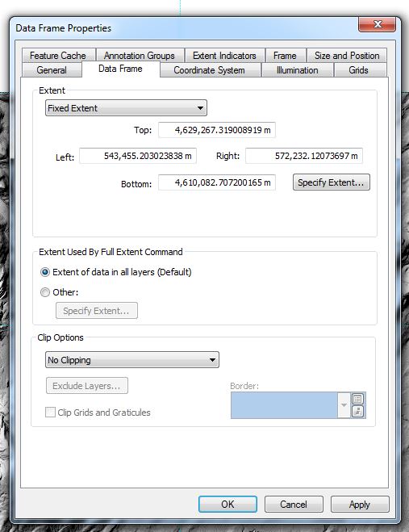Click border properties icon below style selector
Image resolution: width=409 pixels, height=532 pixels.
pyautogui.click(x=357, y=412)
